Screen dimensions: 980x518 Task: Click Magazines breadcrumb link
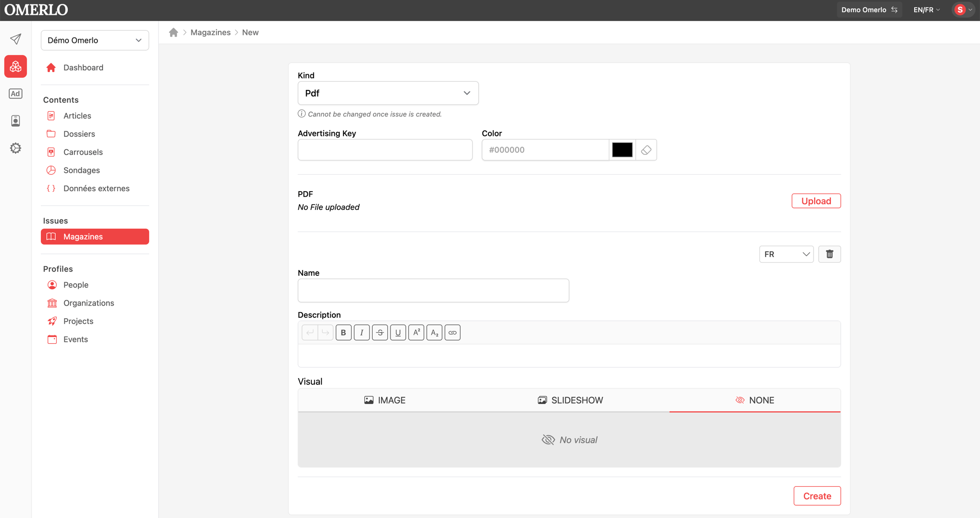coord(210,32)
